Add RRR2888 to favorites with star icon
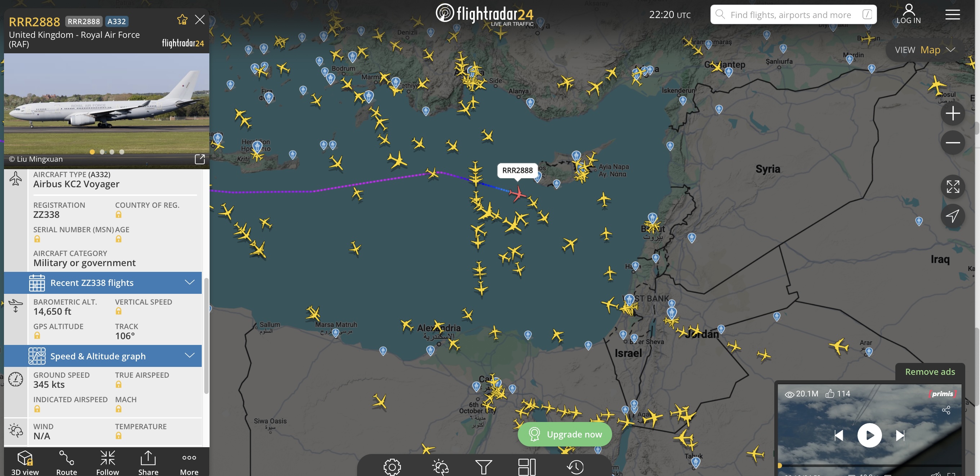Viewport: 980px width, 476px height. tap(182, 20)
